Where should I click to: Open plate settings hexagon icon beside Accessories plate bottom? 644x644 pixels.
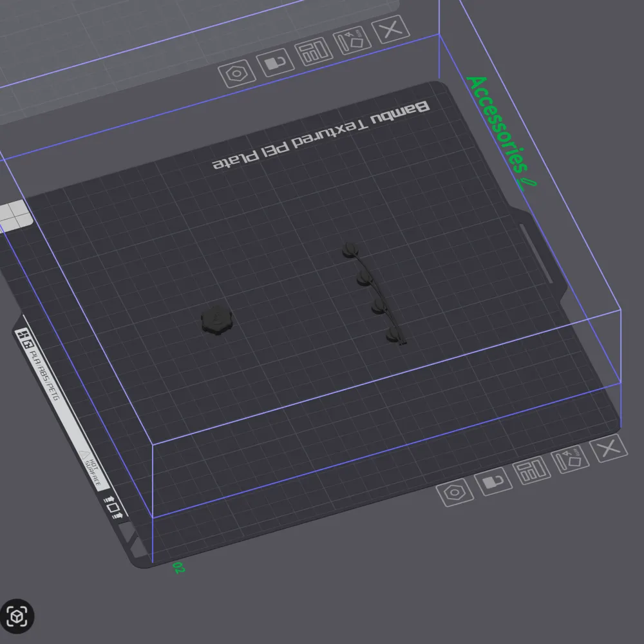pyautogui.click(x=455, y=492)
